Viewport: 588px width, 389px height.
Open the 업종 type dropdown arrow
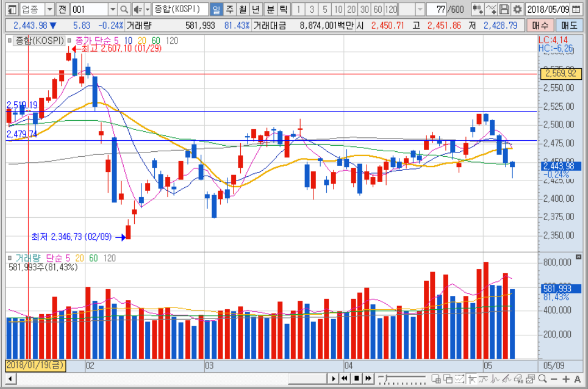point(50,9)
